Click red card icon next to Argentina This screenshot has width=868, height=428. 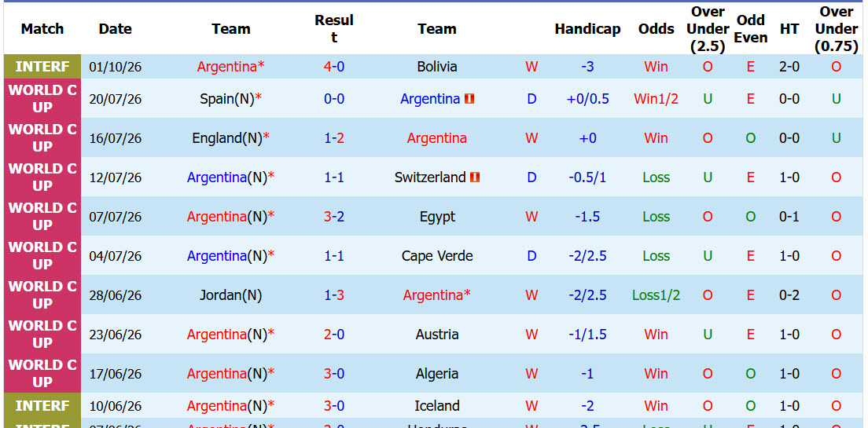pos(469,99)
